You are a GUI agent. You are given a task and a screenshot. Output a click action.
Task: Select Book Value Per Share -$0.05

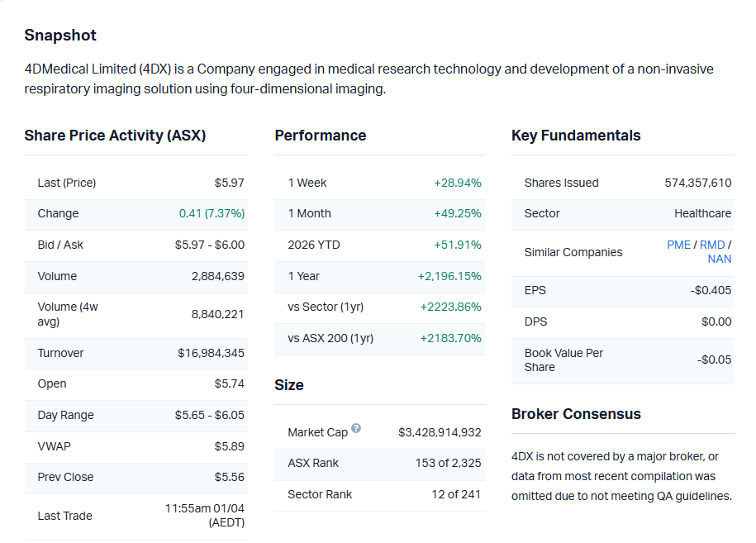[714, 360]
